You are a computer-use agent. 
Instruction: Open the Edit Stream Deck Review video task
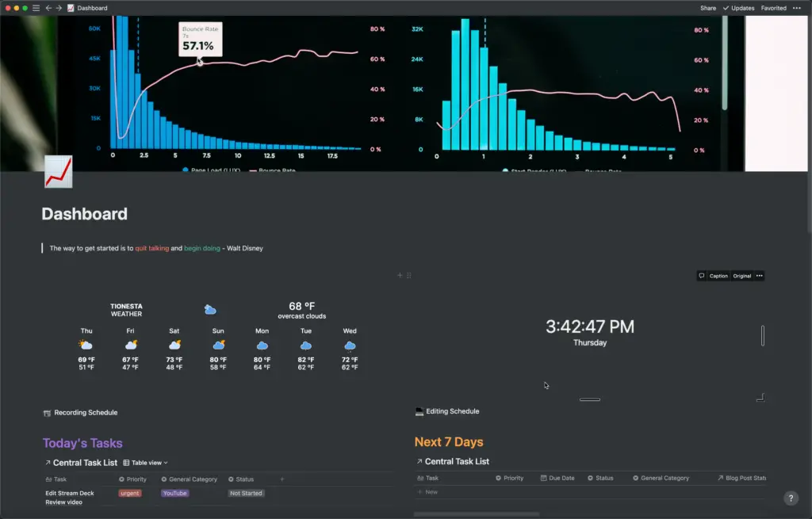point(70,498)
